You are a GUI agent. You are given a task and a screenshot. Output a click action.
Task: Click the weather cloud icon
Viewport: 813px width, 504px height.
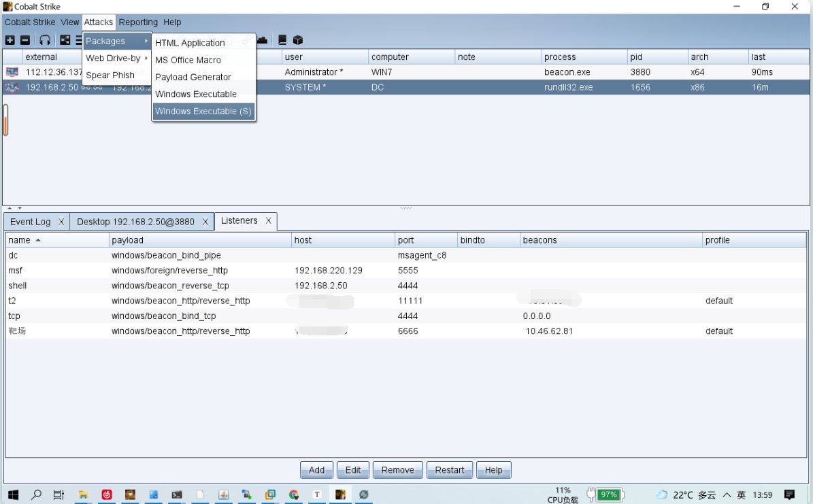point(661,494)
